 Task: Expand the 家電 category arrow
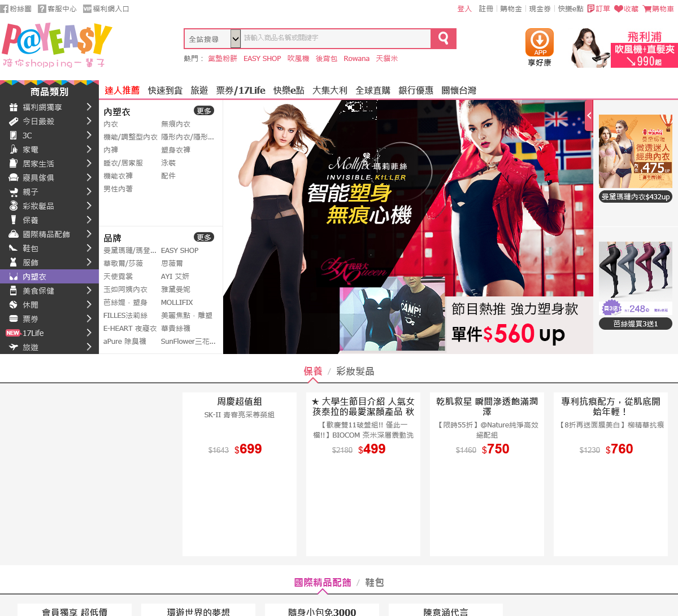89,149
